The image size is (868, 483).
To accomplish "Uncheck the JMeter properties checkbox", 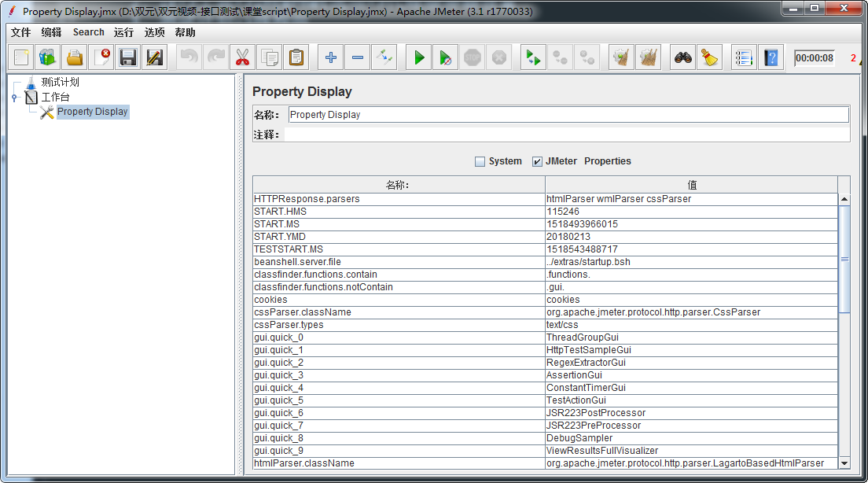I will [x=537, y=161].
